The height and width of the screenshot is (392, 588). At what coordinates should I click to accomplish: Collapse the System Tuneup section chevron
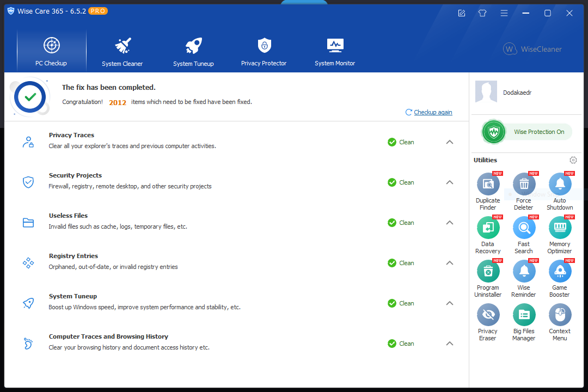point(450,303)
